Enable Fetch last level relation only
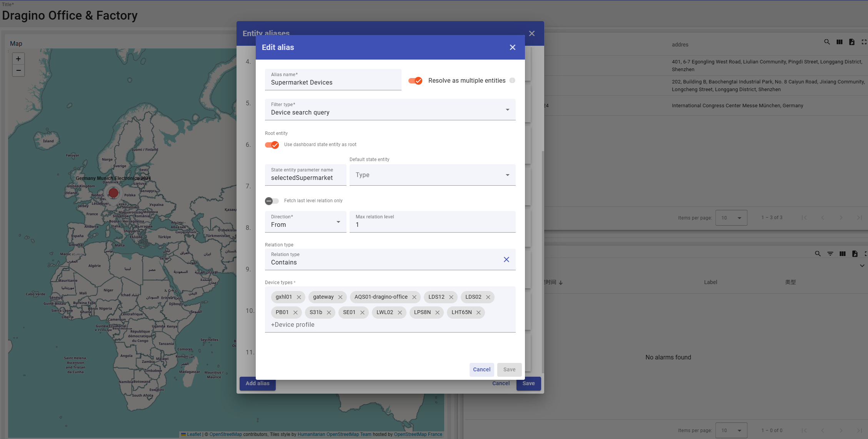The width and height of the screenshot is (868, 439). click(x=272, y=201)
